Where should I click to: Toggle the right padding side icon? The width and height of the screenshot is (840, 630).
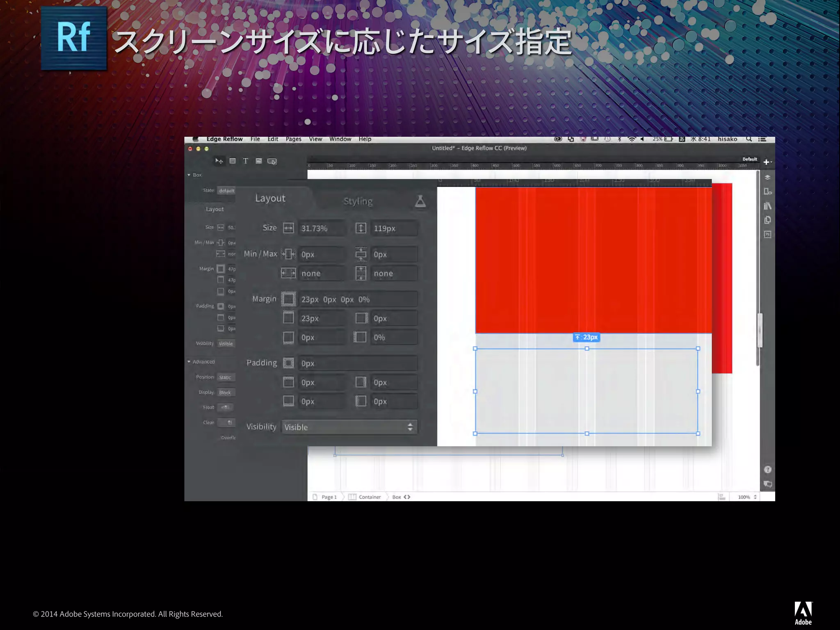(x=361, y=382)
